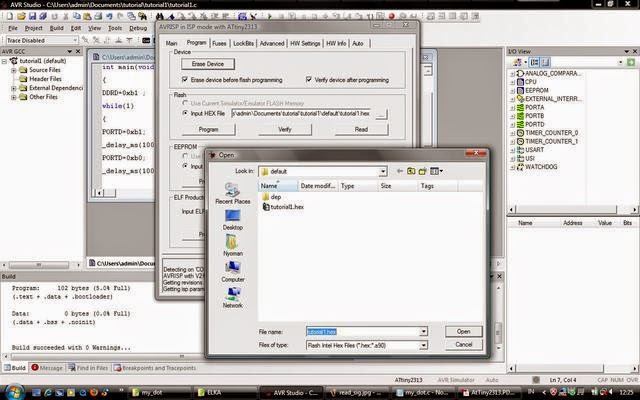Switch to the LockBits tab
The width and height of the screenshot is (640, 400).
pos(244,43)
